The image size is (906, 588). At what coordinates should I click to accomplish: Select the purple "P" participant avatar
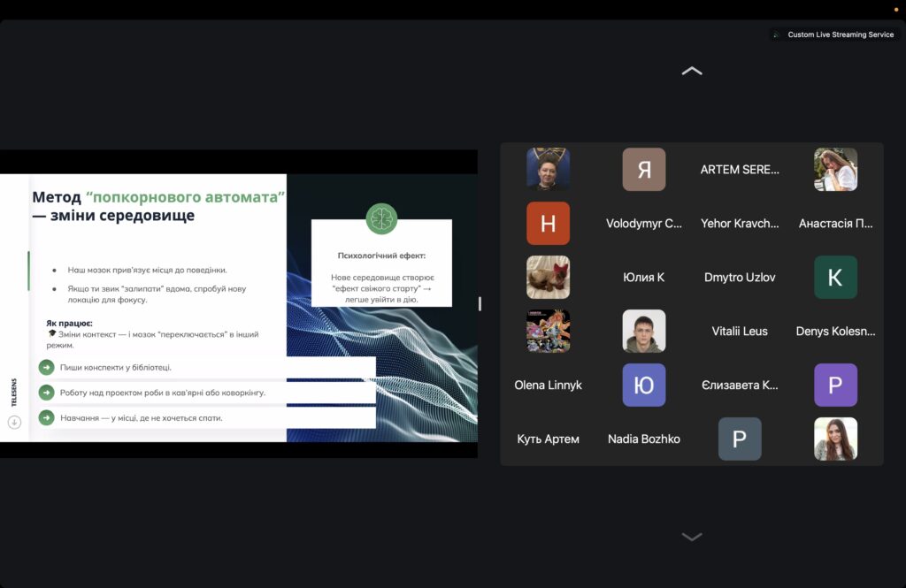pos(835,385)
